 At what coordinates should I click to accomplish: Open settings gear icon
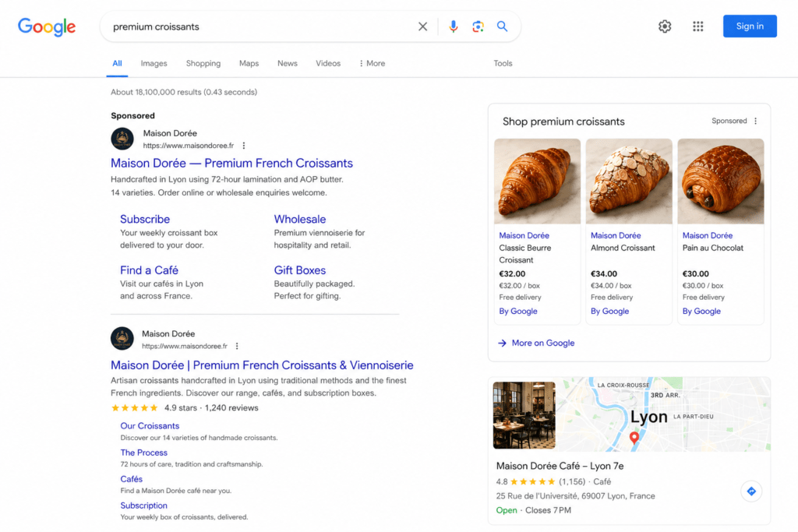pyautogui.click(x=665, y=26)
